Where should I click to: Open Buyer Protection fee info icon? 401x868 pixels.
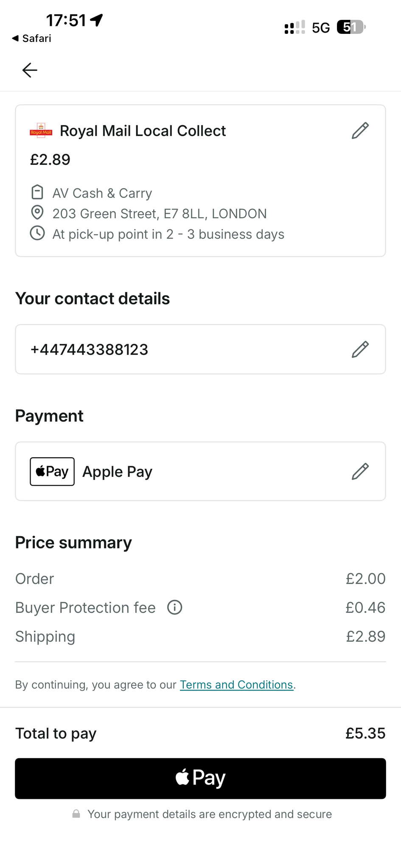(x=174, y=607)
